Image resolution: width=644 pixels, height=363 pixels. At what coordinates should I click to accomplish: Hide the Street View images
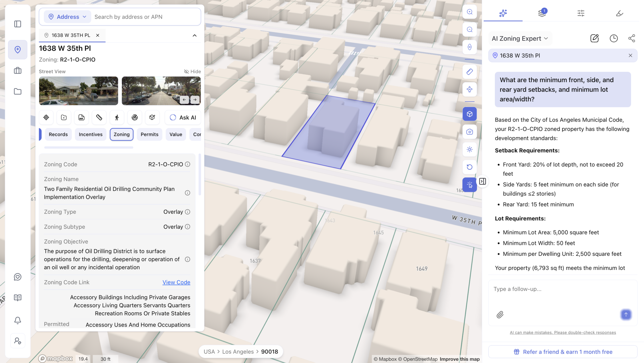tap(192, 71)
